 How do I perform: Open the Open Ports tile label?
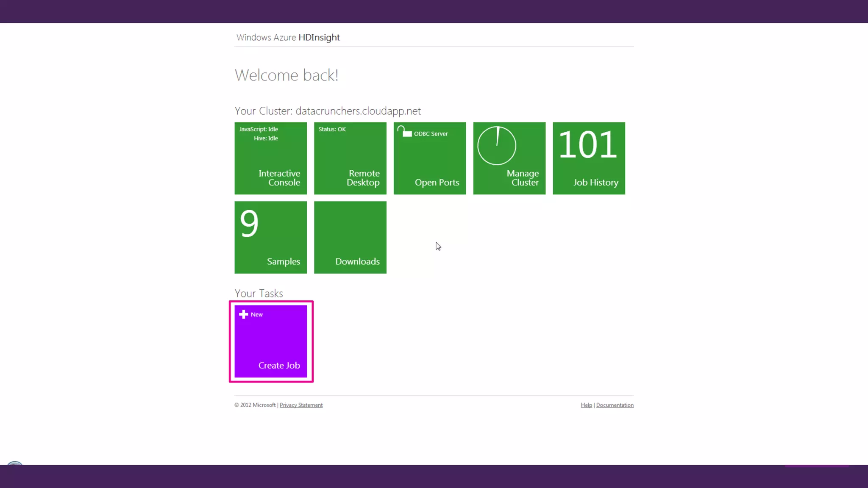pyautogui.click(x=437, y=183)
